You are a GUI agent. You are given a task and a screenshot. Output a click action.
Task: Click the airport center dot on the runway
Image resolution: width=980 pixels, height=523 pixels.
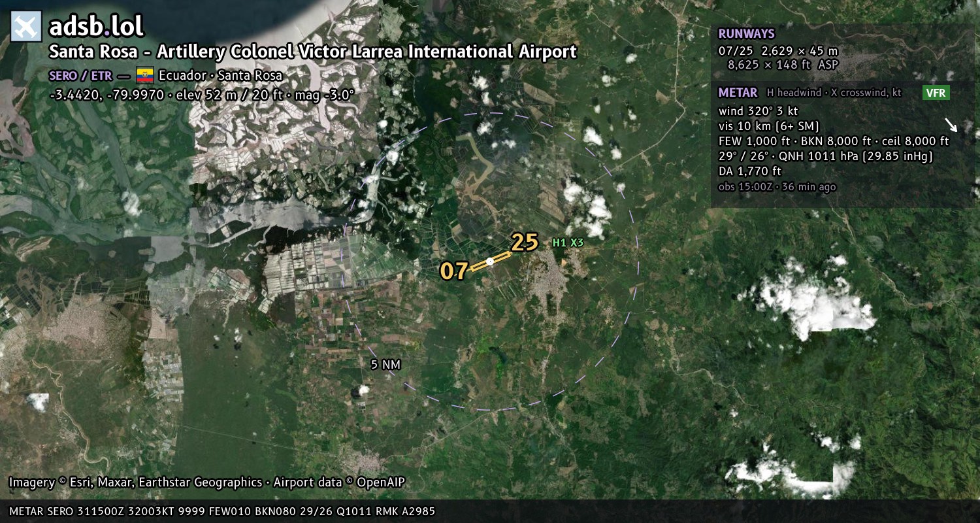point(490,261)
